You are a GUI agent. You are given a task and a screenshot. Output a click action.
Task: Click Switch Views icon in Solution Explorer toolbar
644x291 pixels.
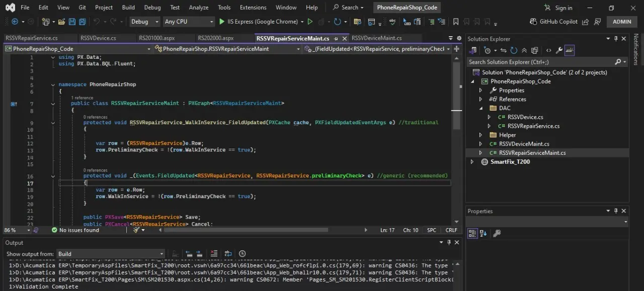point(473,50)
